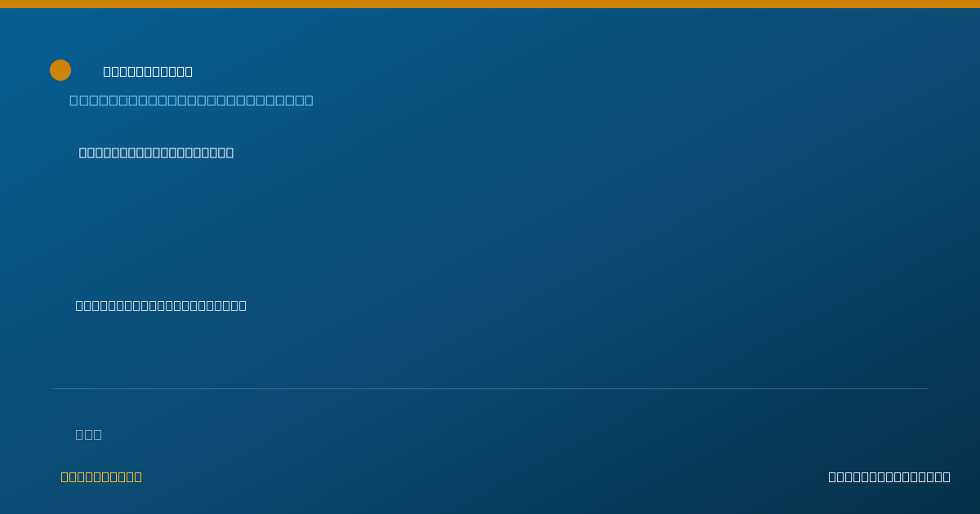Click the white footer text at right
Viewport: 980px width, 514px height.
pos(889,476)
